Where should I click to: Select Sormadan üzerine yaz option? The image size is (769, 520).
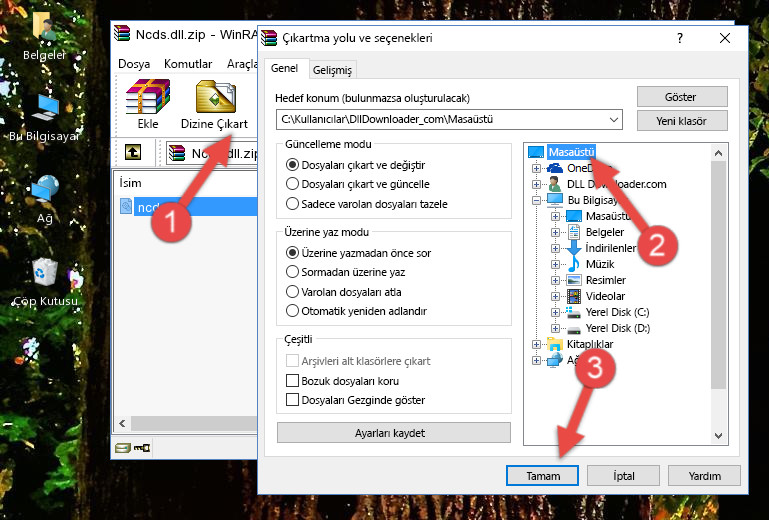[x=292, y=272]
